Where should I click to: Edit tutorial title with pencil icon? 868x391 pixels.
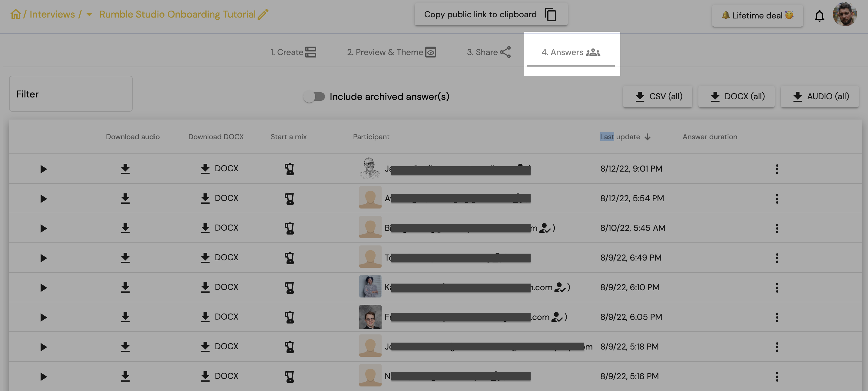click(x=263, y=14)
